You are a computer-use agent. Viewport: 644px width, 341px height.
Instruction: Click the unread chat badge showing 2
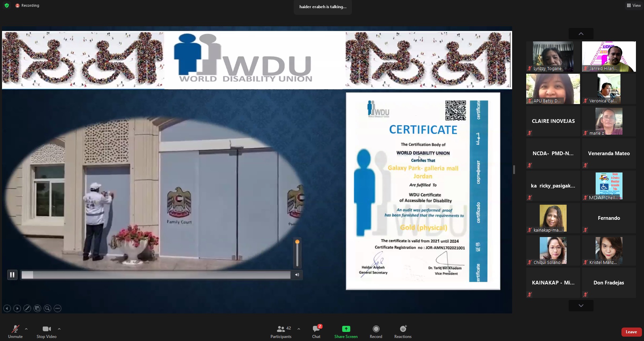(320, 326)
